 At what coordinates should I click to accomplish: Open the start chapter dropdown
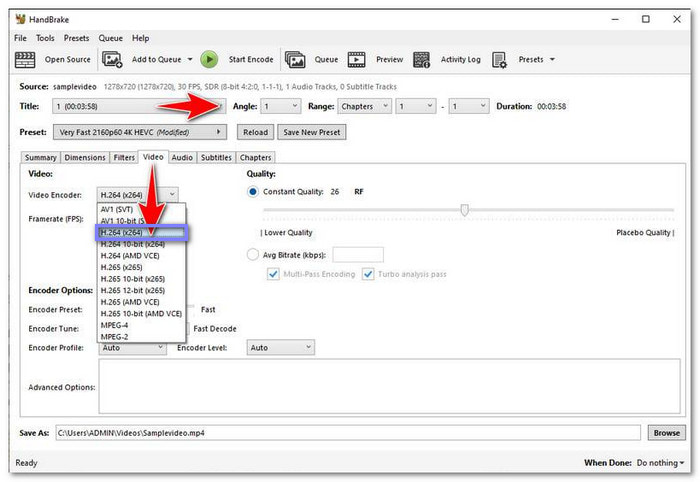[416, 106]
